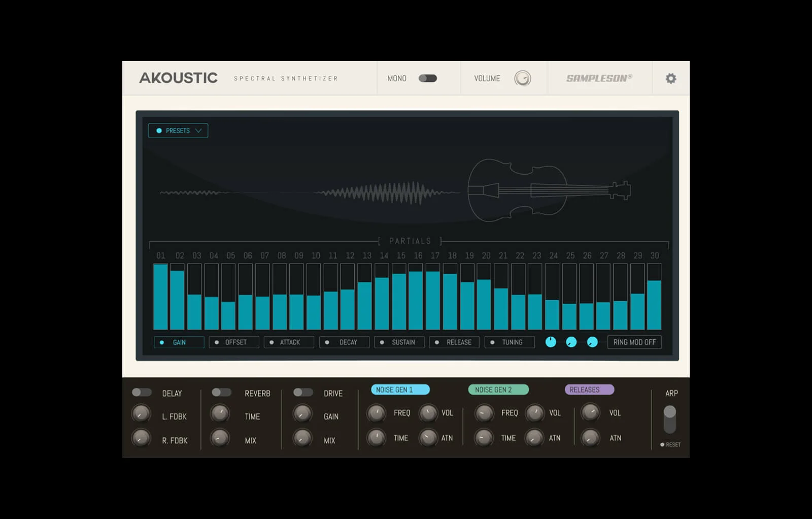Select the Release partials mode
The height and width of the screenshot is (519, 812).
[454, 342]
